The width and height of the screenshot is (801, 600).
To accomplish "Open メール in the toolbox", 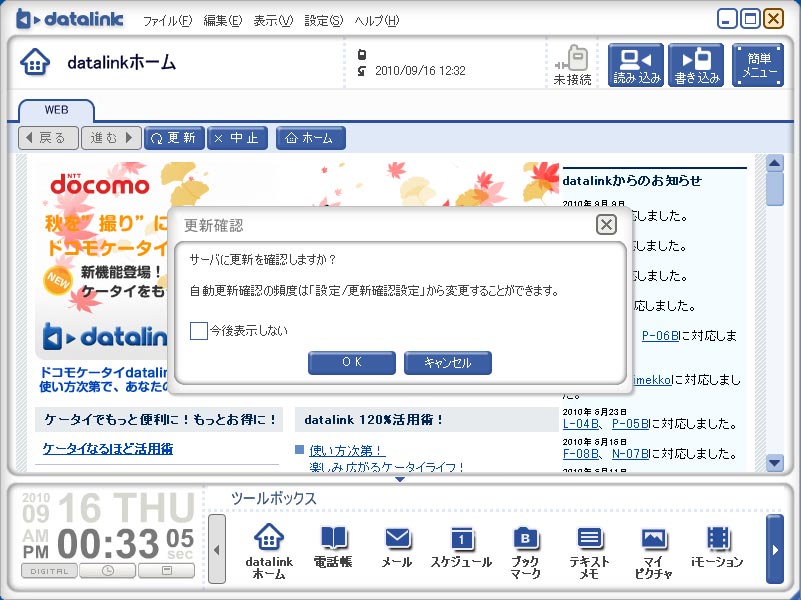I will point(397,547).
